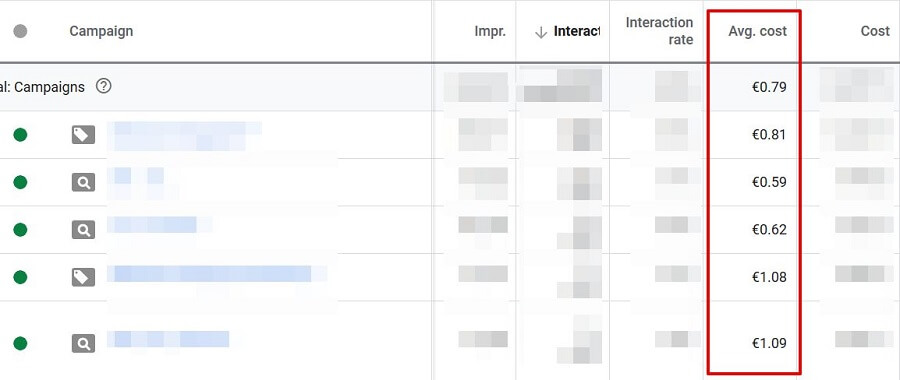
Task: Sort by Interaction rate column header
Action: click(659, 31)
